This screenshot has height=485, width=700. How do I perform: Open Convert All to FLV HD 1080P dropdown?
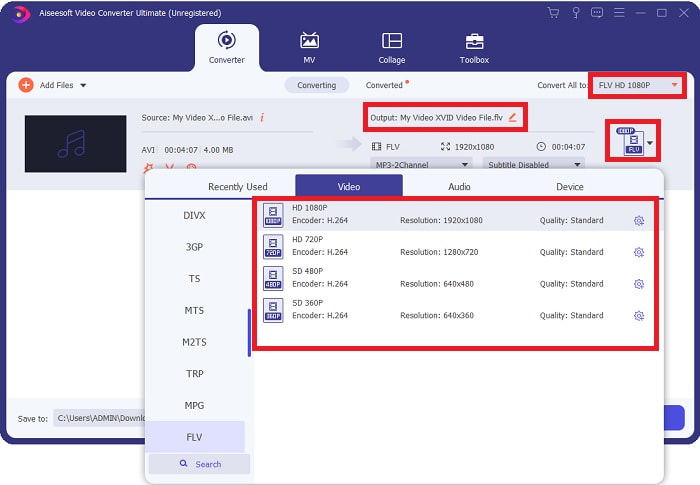click(x=637, y=85)
